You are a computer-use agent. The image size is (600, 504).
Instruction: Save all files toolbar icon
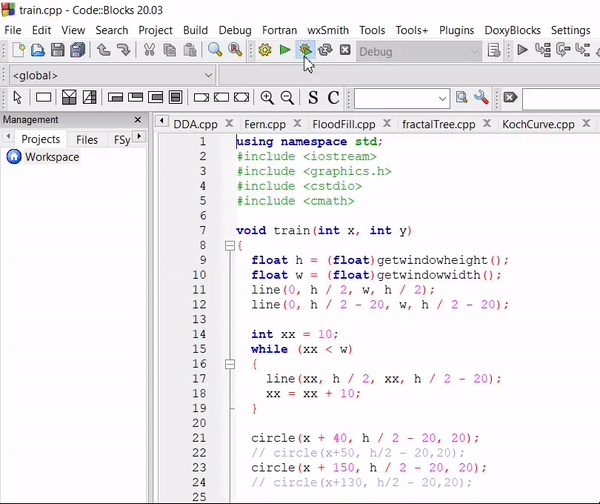78,50
